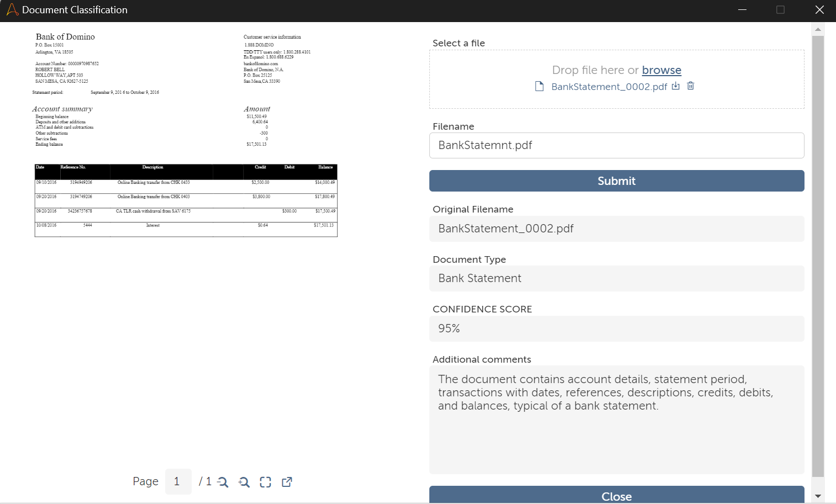This screenshot has height=504, width=836.
Task: Click the document file icon beside BankStatement_0002.pdf
Action: click(x=539, y=87)
